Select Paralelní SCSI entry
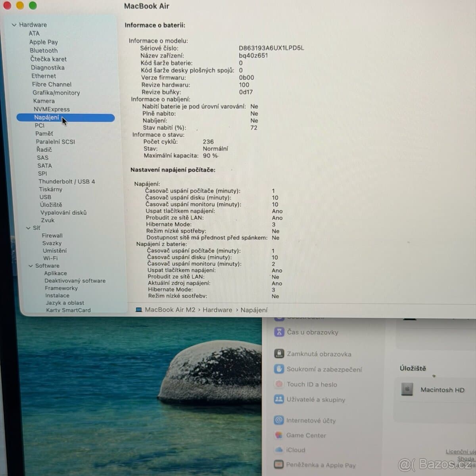The image size is (476, 476). coord(56,142)
